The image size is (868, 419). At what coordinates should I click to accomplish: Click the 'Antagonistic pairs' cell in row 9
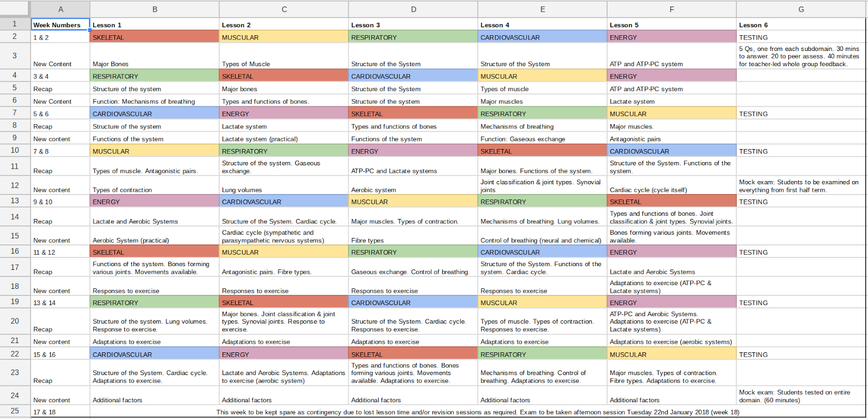(672, 139)
